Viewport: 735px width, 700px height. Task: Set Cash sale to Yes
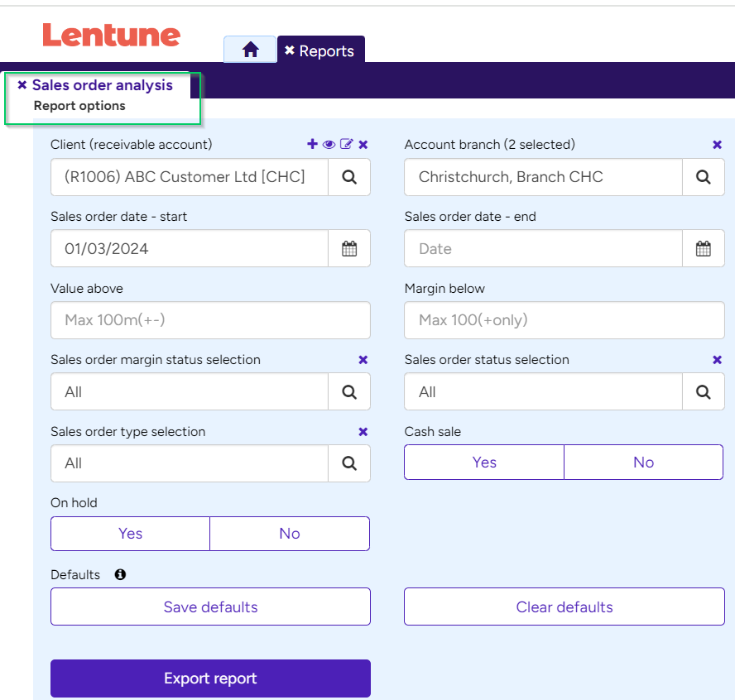483,462
